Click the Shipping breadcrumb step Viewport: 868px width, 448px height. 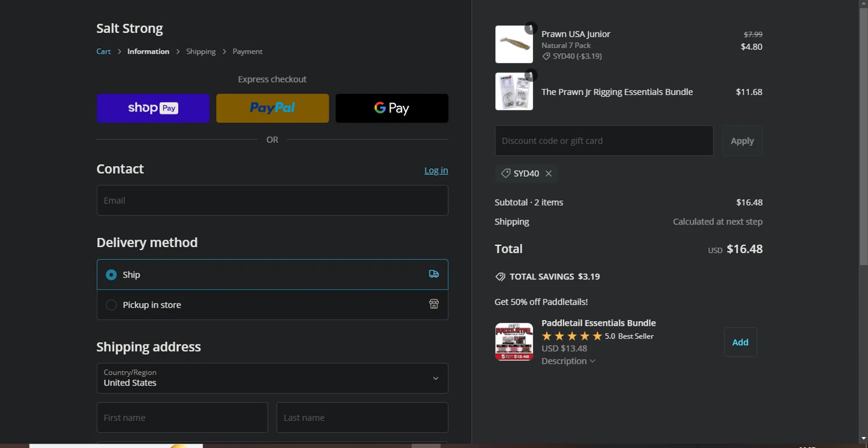click(201, 52)
